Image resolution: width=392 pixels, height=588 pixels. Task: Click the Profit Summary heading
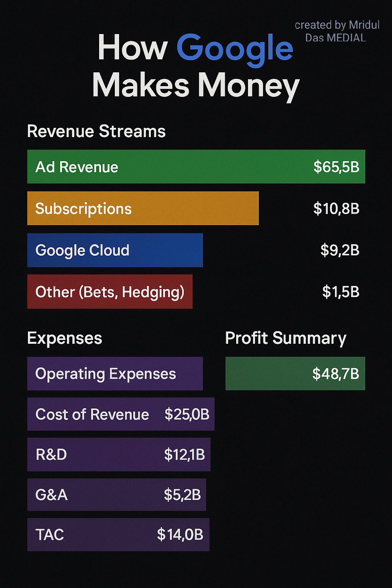pos(286,338)
